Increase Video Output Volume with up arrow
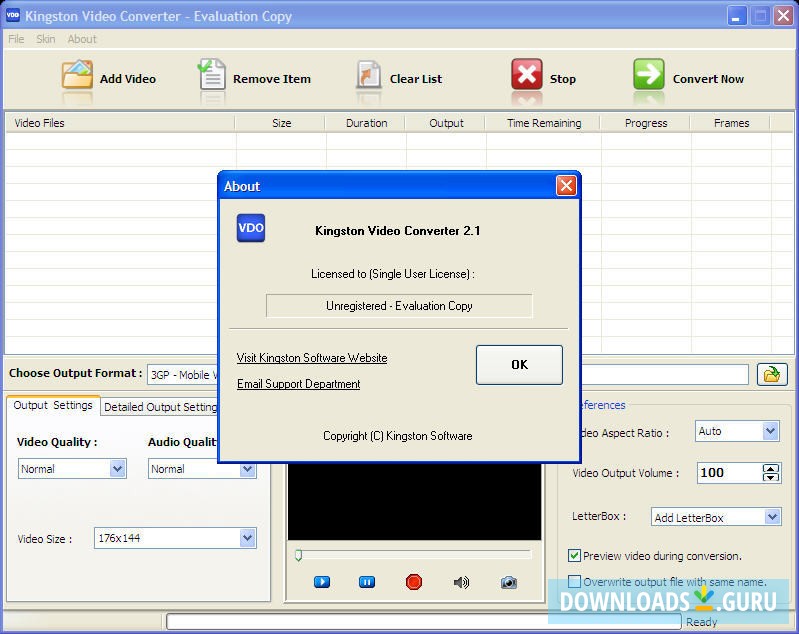799x634 pixels. 770,468
